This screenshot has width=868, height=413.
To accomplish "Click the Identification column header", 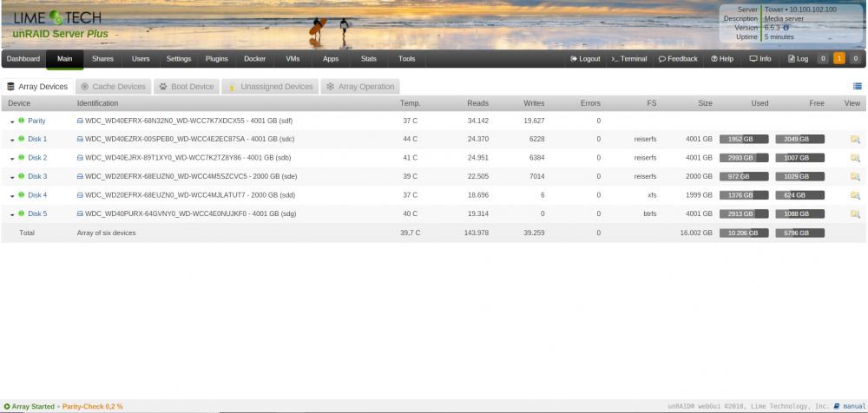I will click(97, 103).
